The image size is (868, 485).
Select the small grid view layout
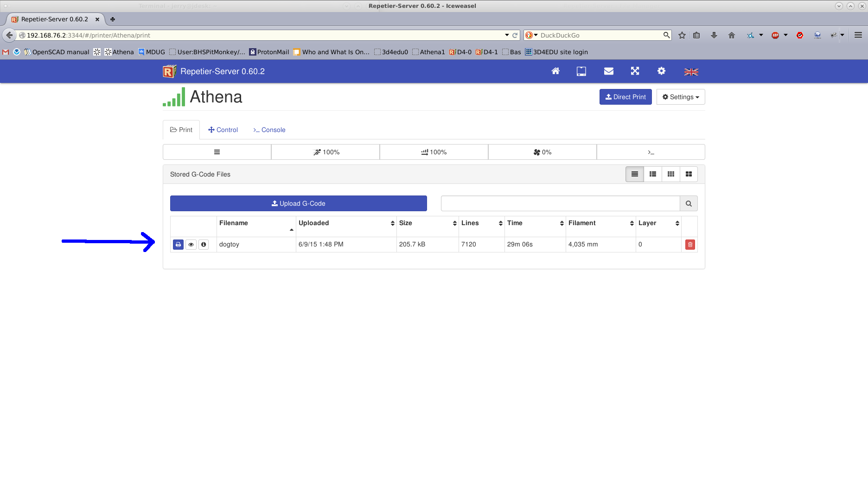[x=670, y=174]
